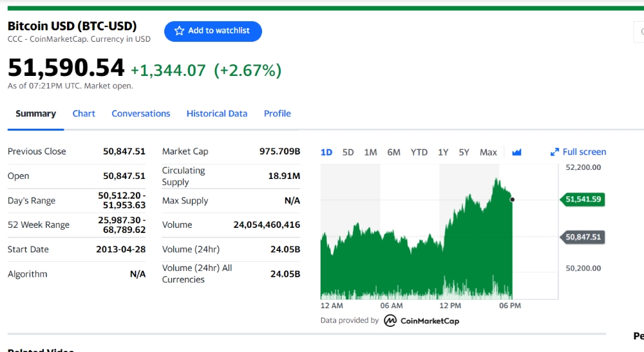
Task: Click the Volume (24hr) label
Action: pos(191,250)
